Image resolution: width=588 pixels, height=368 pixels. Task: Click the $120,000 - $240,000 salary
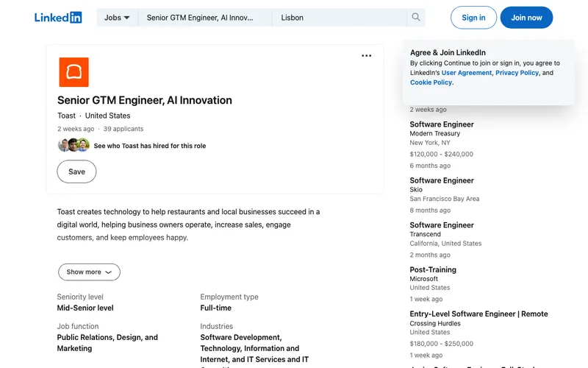[442, 155]
